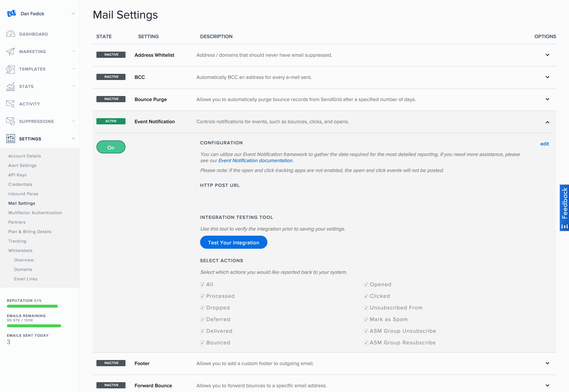Turn off the Event Notification On switch
The width and height of the screenshot is (569, 392).
[x=111, y=147]
